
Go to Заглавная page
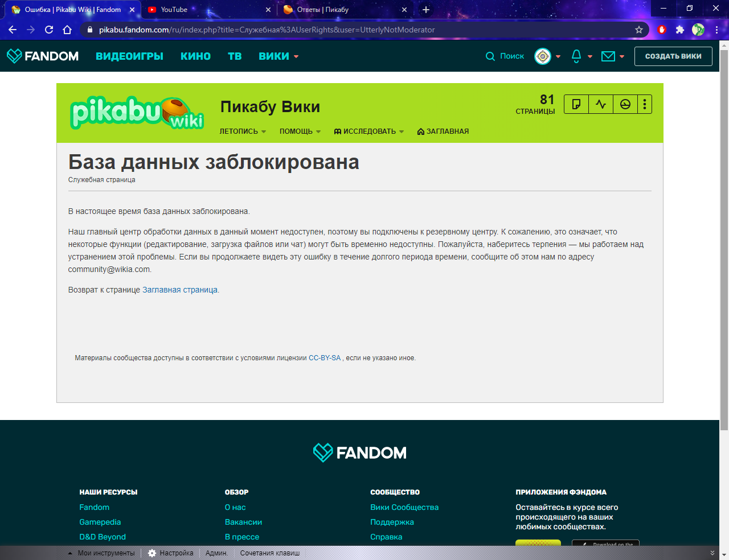pos(443,131)
